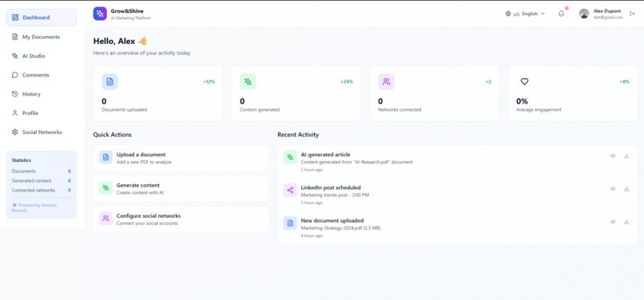Open the notifications bell
The height and width of the screenshot is (300, 644).
561,14
